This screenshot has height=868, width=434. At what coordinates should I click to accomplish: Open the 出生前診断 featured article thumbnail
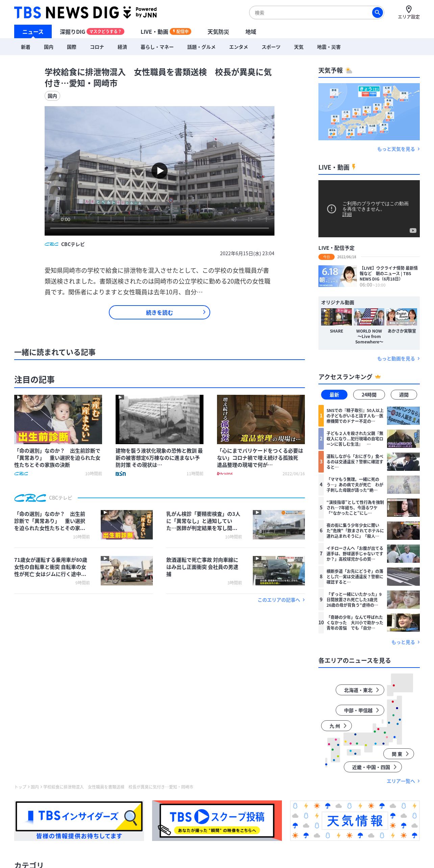[x=58, y=419]
